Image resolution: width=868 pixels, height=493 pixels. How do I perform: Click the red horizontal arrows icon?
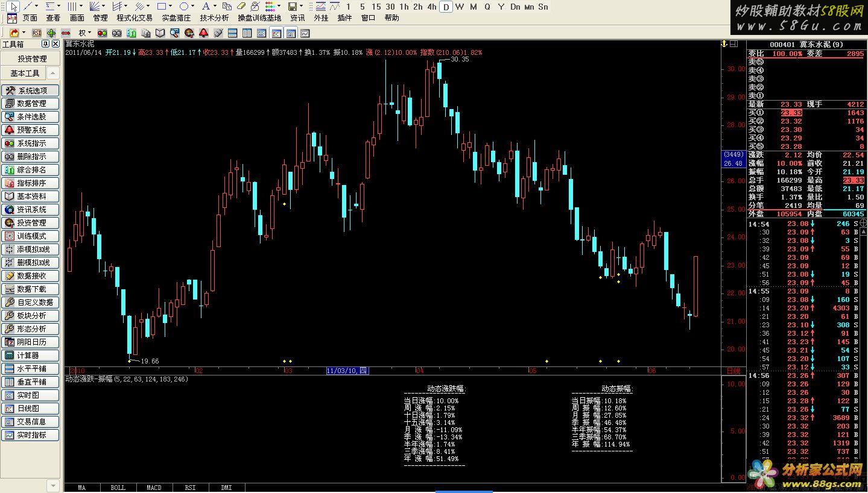click(66, 33)
